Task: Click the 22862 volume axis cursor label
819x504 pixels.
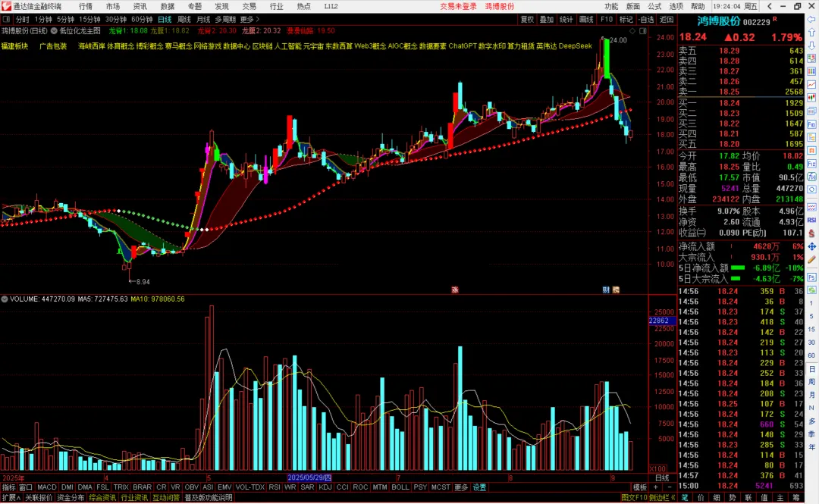Action: 661,321
